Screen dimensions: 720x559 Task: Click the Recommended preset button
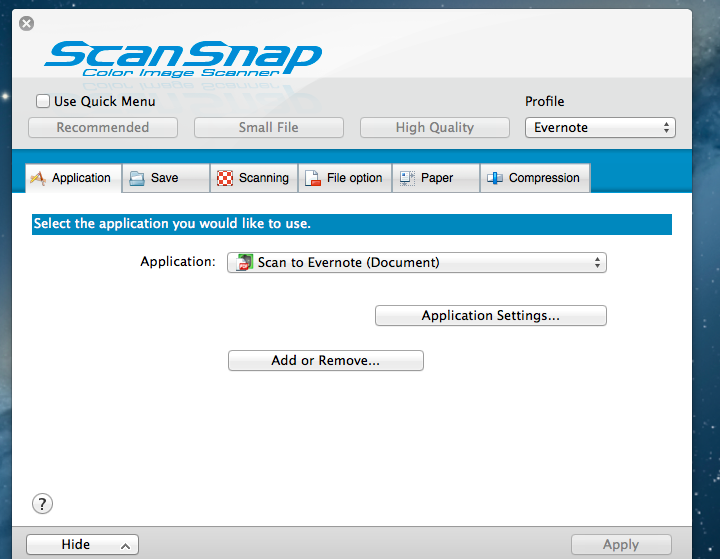coord(103,128)
